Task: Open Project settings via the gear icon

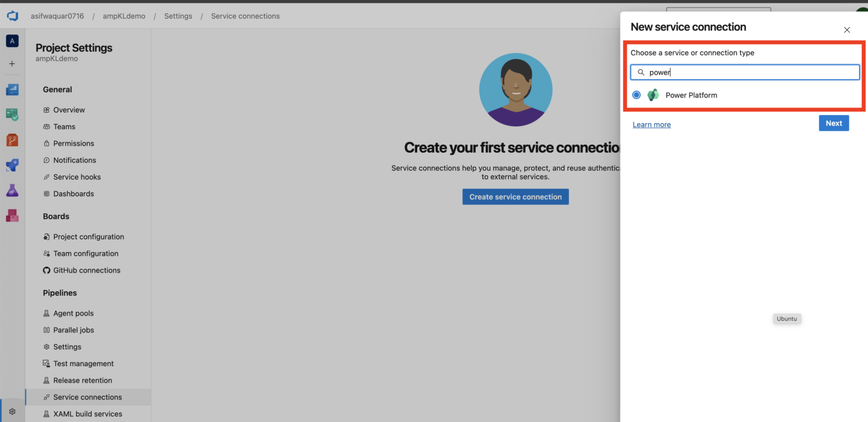Action: 12,411
